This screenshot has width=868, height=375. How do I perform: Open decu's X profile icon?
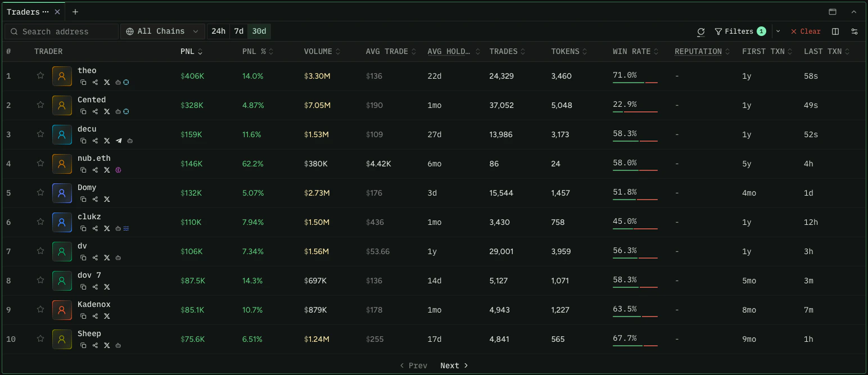[107, 141]
